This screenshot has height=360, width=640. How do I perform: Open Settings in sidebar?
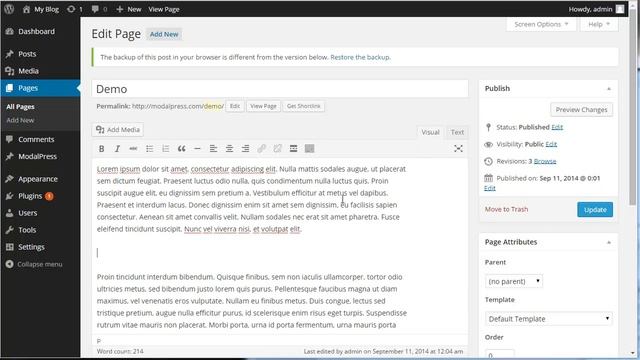point(31,247)
